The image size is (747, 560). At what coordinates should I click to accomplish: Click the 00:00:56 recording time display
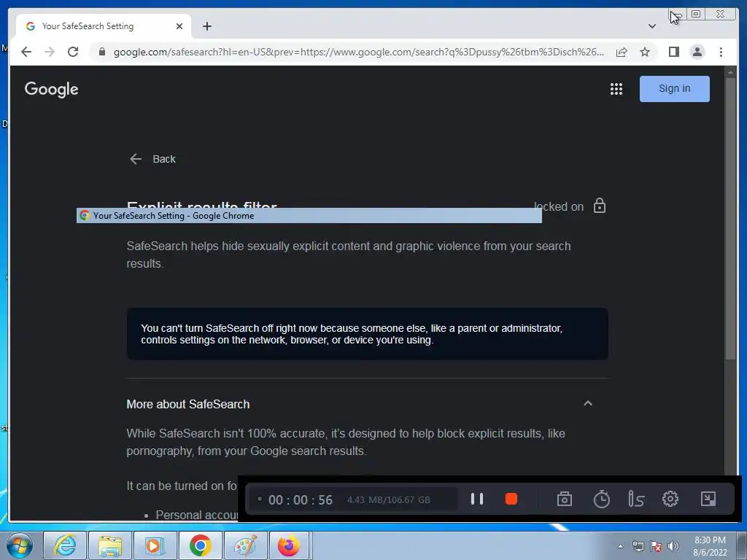tap(300, 500)
